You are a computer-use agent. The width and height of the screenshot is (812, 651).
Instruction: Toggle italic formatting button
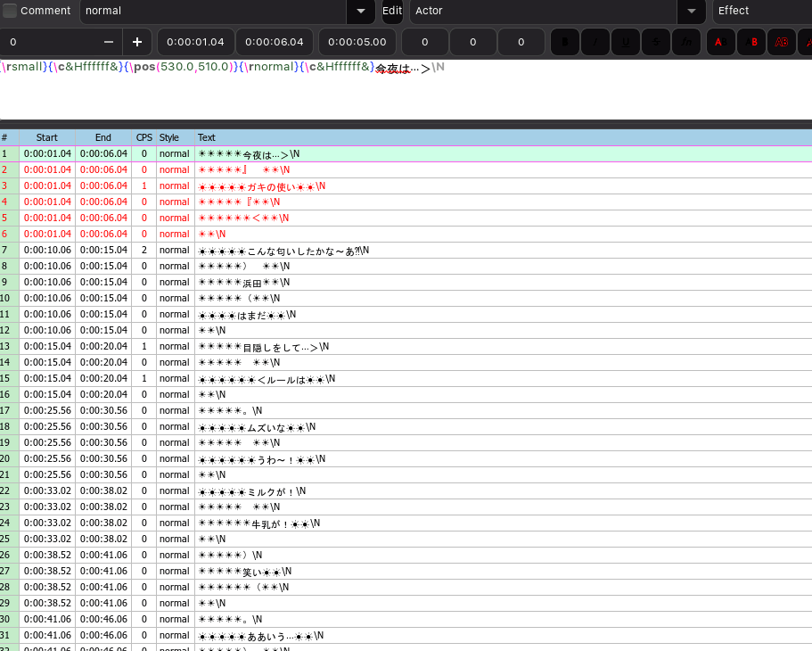[x=595, y=42]
